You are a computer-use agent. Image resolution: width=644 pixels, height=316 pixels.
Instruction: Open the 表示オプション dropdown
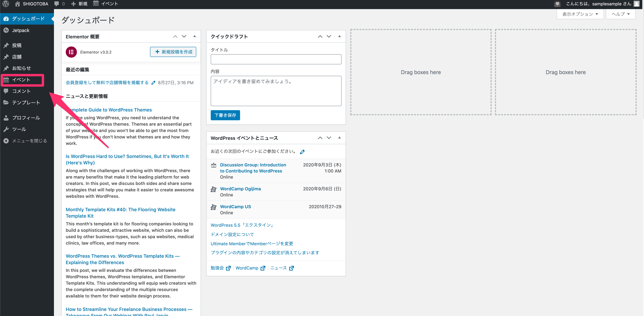[x=580, y=14]
